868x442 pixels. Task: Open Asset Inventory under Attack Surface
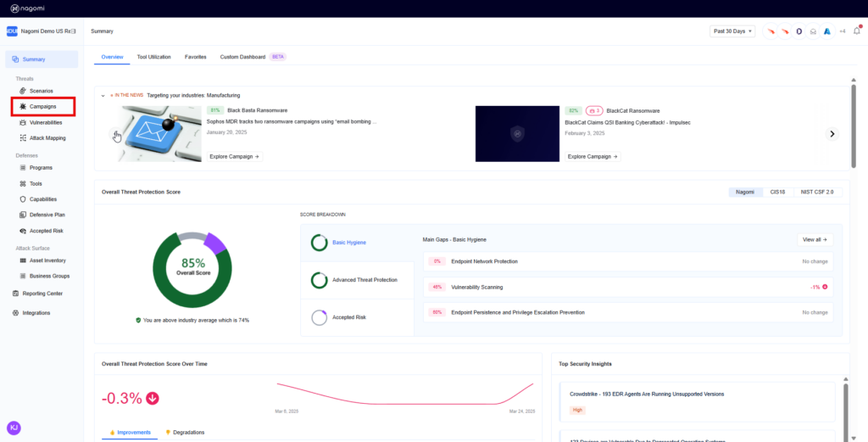coord(47,260)
